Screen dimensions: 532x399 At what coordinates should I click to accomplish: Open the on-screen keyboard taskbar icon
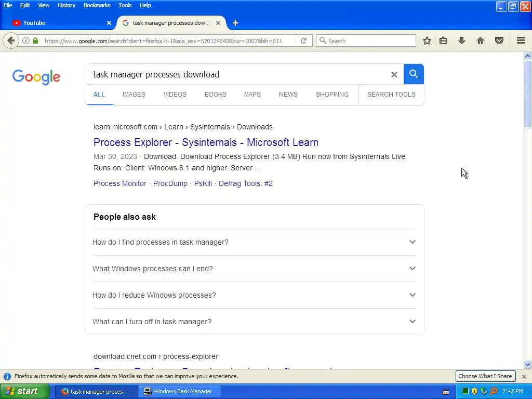pyautogui.click(x=446, y=392)
